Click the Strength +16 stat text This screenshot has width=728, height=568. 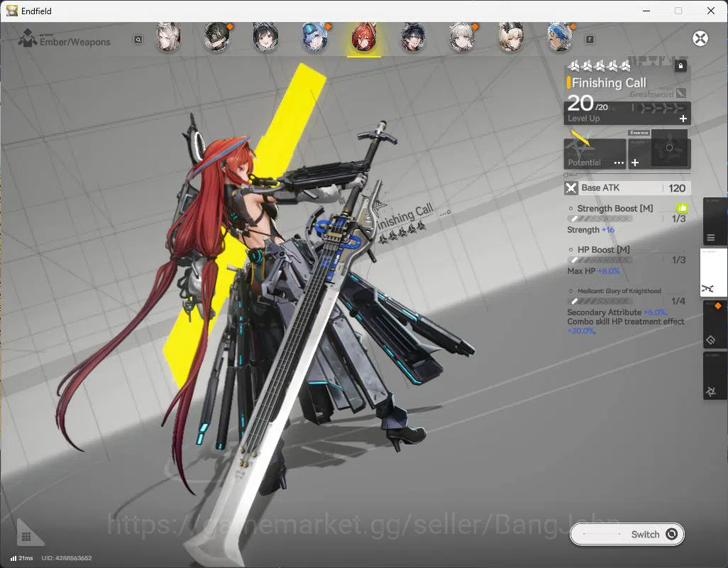tap(590, 230)
